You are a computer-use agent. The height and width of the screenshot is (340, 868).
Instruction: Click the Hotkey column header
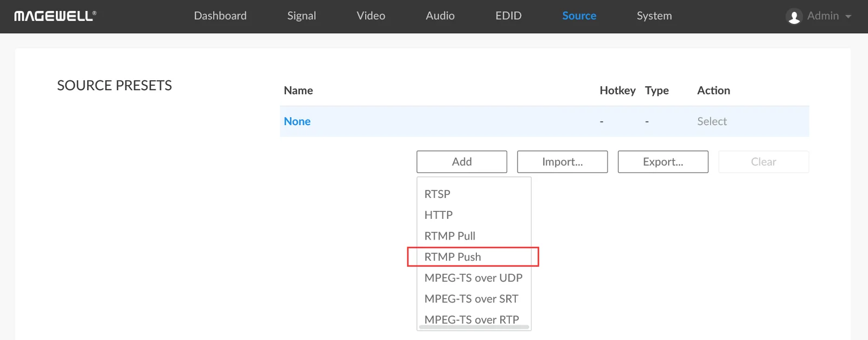(x=617, y=91)
